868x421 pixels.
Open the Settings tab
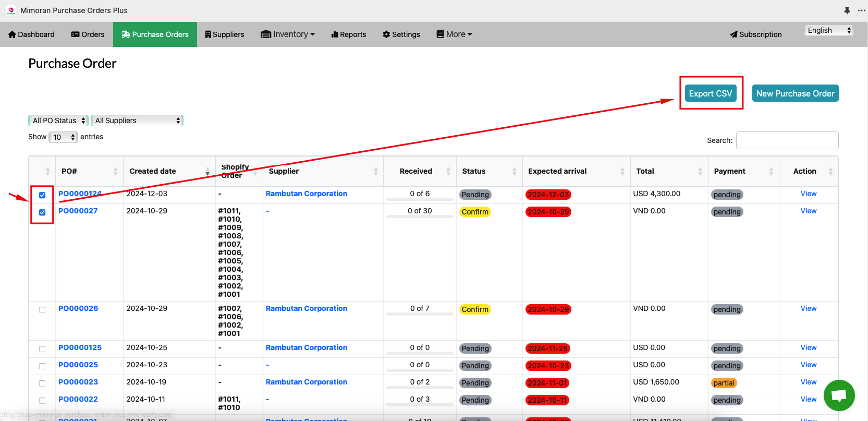click(401, 34)
